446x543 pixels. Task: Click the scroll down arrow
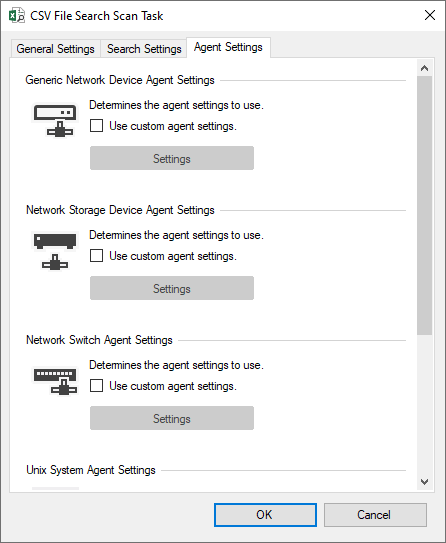425,482
